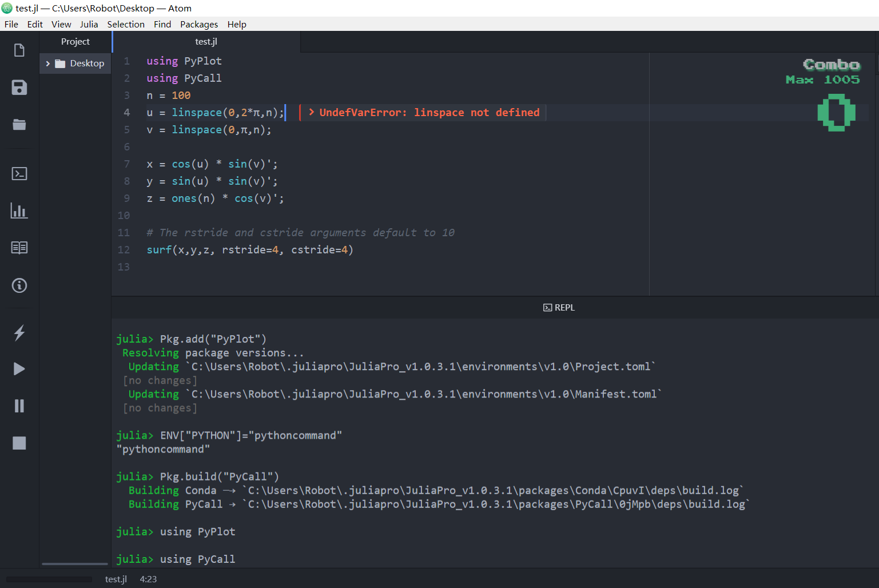
Task: Open the Julia menu
Action: coord(89,24)
